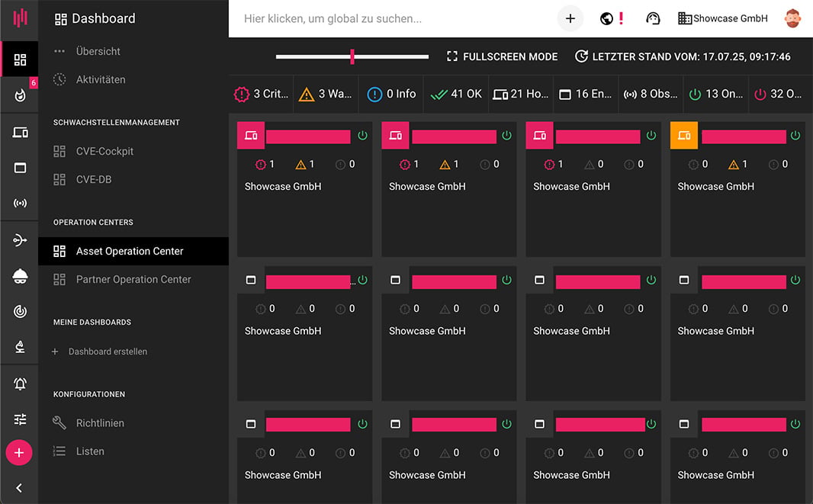The height and width of the screenshot is (504, 813).
Task: Filter by 13 Online assets
Action: pos(715,94)
